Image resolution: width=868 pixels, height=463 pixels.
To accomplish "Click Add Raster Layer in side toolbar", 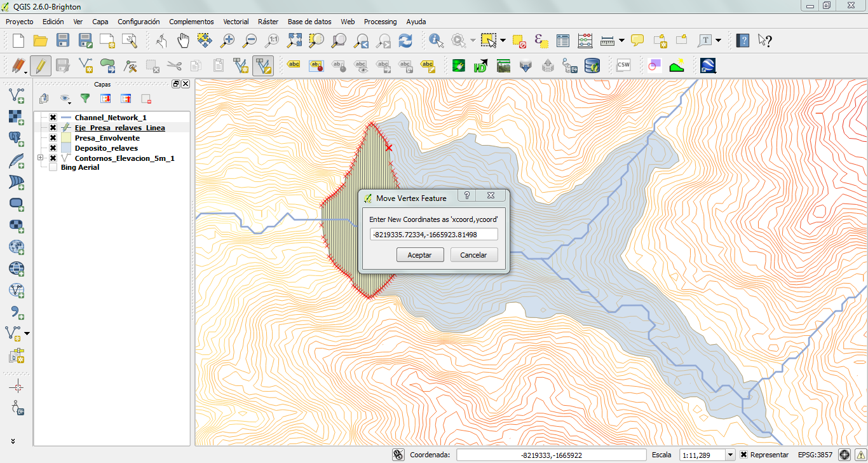I will (17, 117).
